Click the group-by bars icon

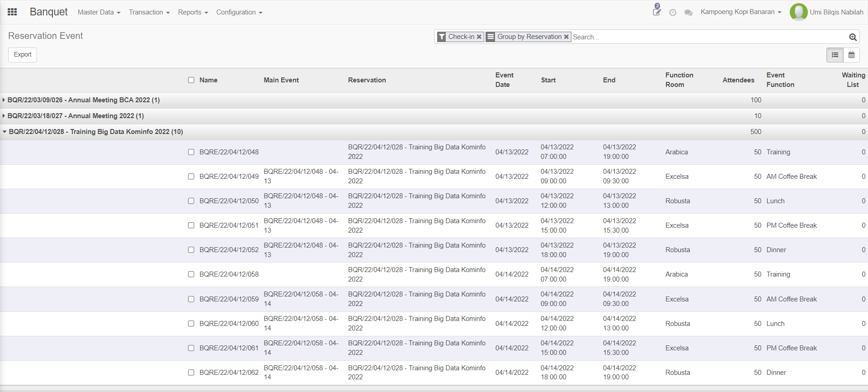point(491,37)
